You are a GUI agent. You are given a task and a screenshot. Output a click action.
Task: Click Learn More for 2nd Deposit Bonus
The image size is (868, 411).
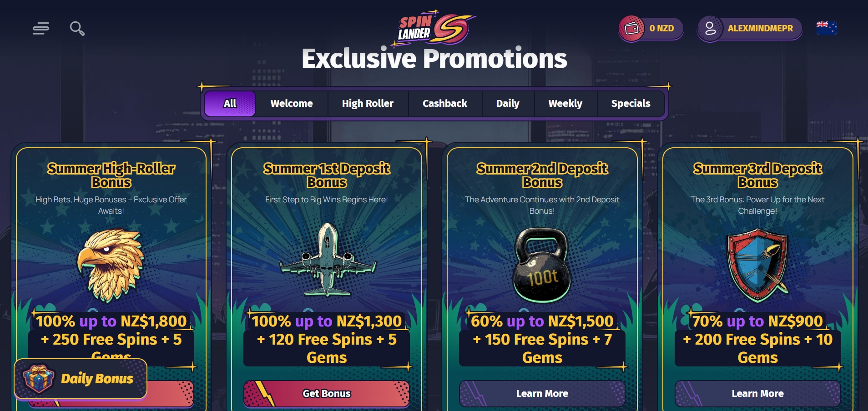pyautogui.click(x=542, y=394)
